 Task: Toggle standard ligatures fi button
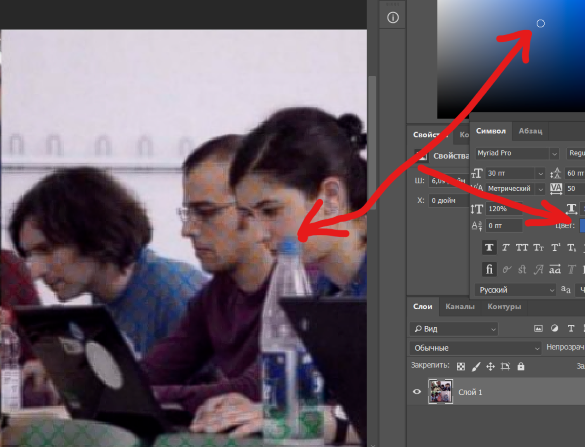click(x=489, y=269)
